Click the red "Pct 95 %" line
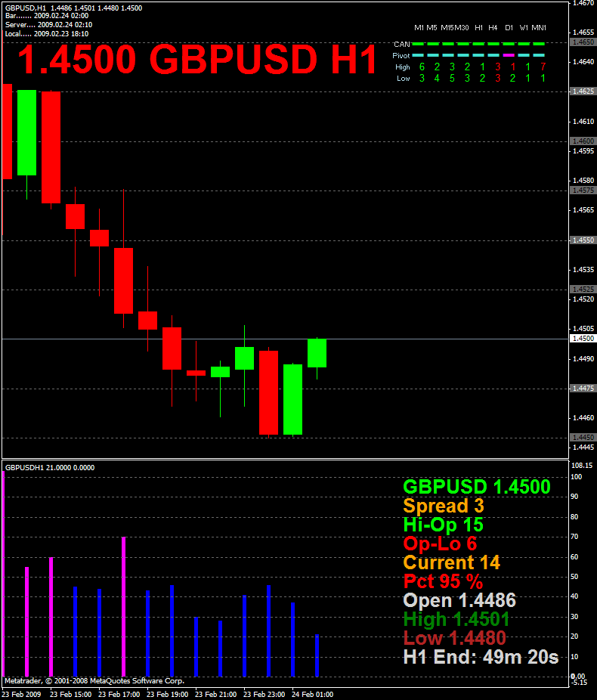Image resolution: width=597 pixels, height=700 pixels. tap(443, 582)
